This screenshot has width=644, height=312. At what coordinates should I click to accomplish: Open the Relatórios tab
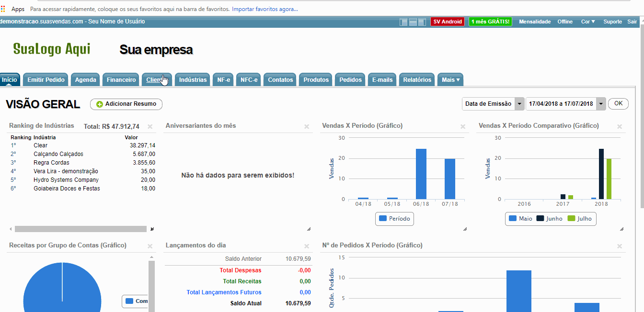coord(417,80)
